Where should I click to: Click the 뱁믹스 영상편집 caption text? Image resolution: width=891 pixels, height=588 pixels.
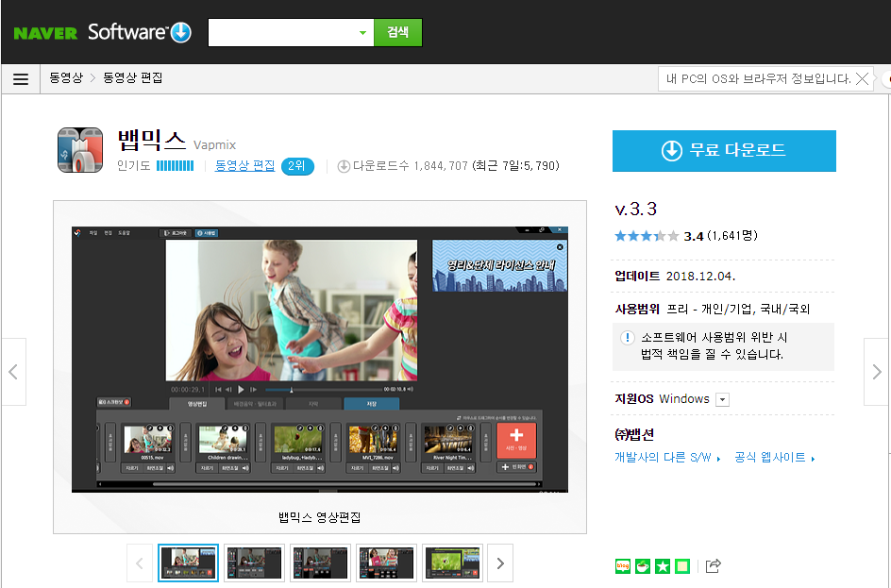coord(319,517)
